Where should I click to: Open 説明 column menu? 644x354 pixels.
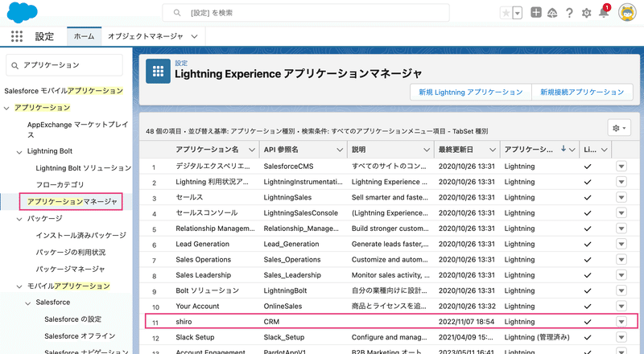427,150
